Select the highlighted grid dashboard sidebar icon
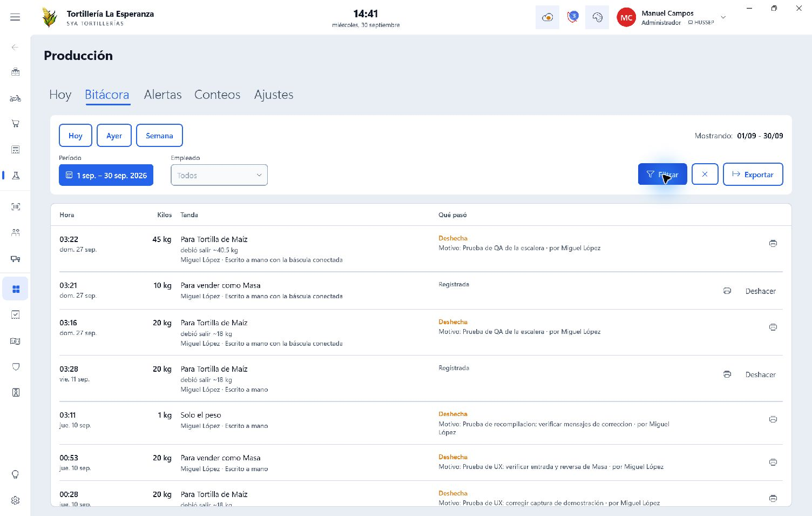The width and height of the screenshot is (812, 516). click(x=16, y=289)
